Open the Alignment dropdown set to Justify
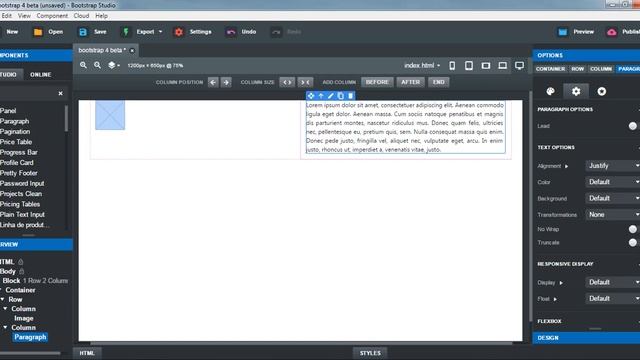The image size is (640, 360). coord(613,166)
